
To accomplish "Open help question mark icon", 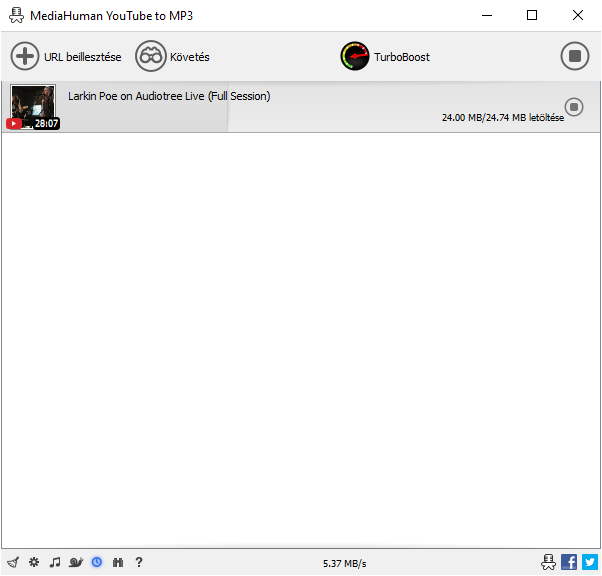I will (x=139, y=563).
